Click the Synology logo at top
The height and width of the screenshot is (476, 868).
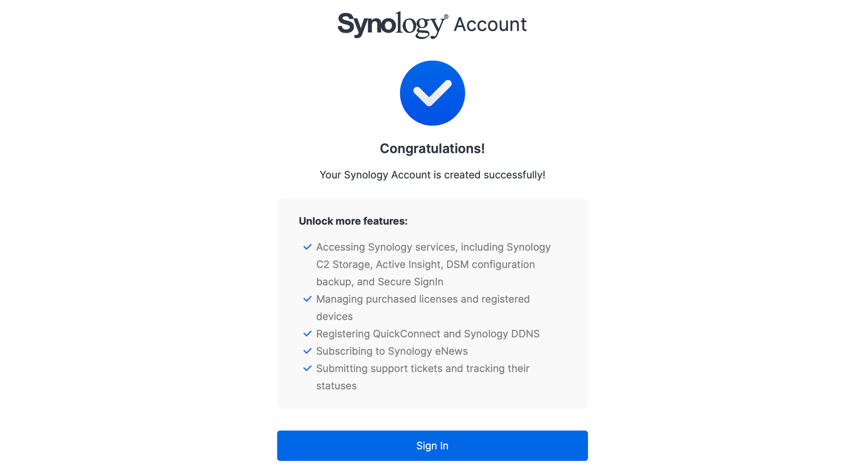[x=393, y=25]
